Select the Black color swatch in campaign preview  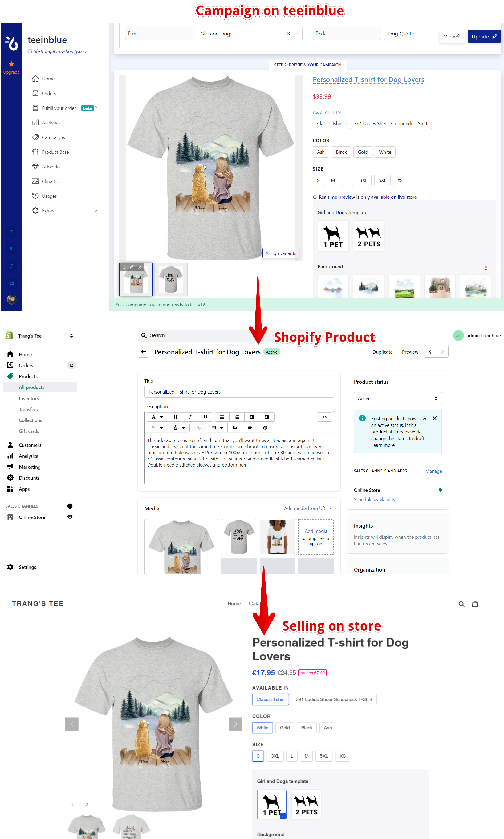click(341, 152)
